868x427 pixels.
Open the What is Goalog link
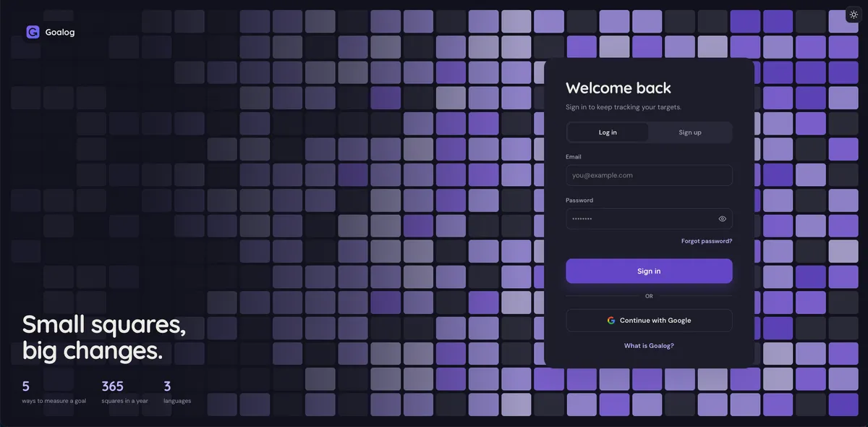649,346
